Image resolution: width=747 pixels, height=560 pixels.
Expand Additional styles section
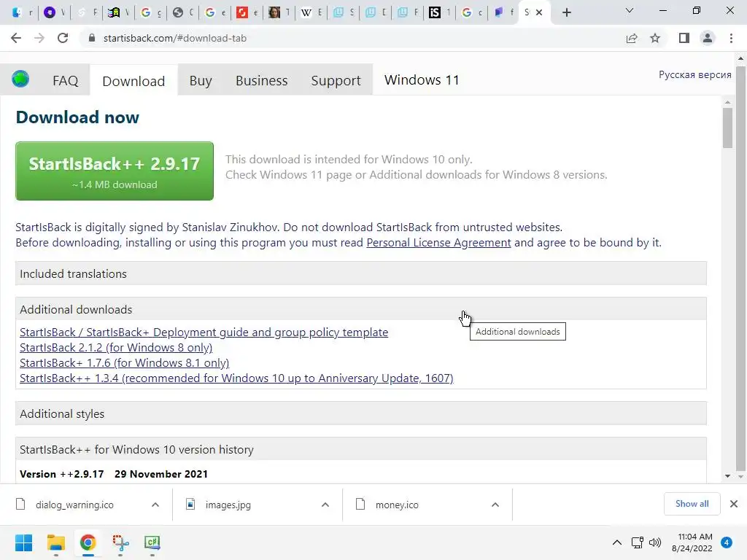(x=360, y=413)
